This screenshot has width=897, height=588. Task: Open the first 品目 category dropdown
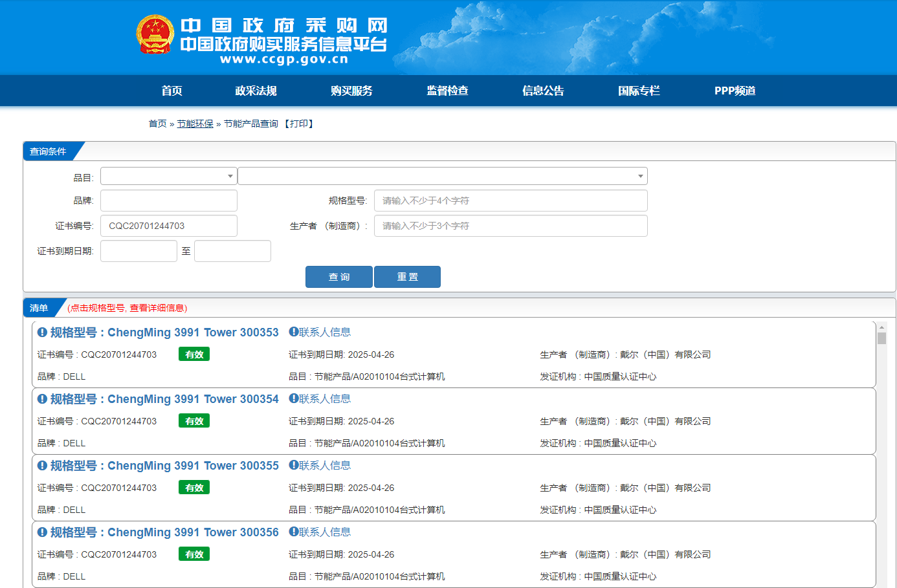tap(168, 176)
